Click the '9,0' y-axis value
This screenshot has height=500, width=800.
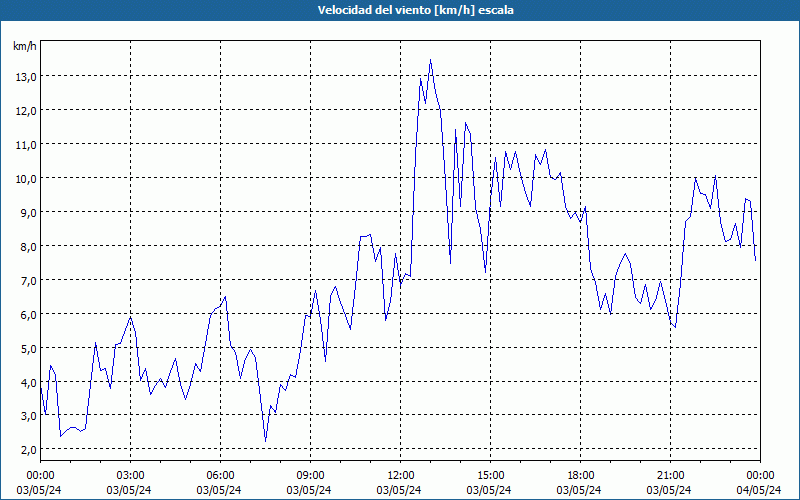29,213
